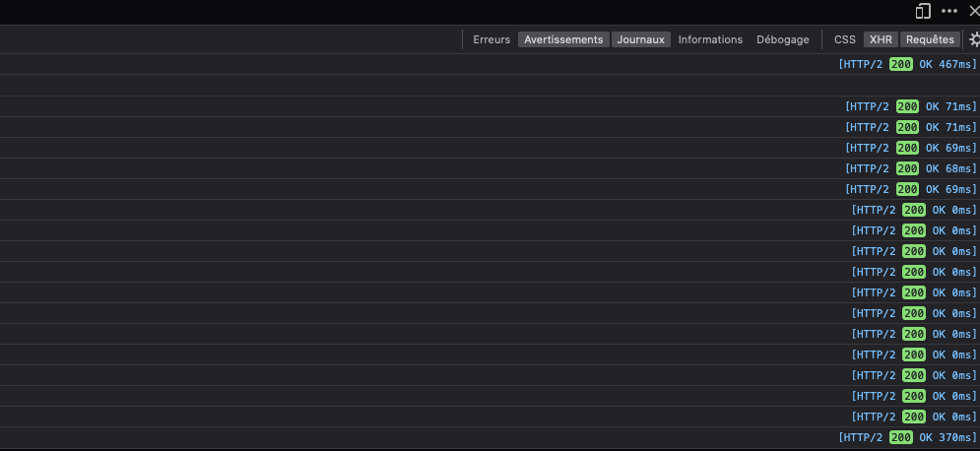
Task: Disable the XHR filter
Action: point(881,39)
